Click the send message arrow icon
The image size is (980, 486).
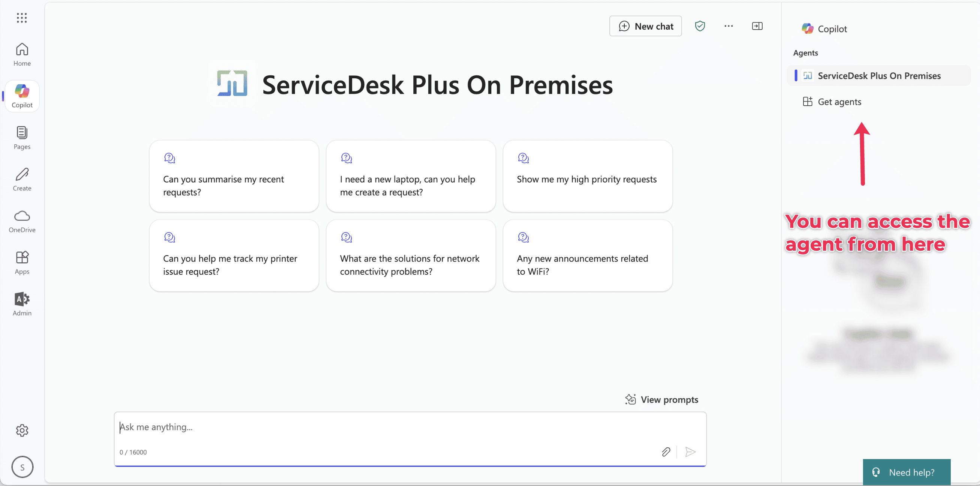point(690,452)
